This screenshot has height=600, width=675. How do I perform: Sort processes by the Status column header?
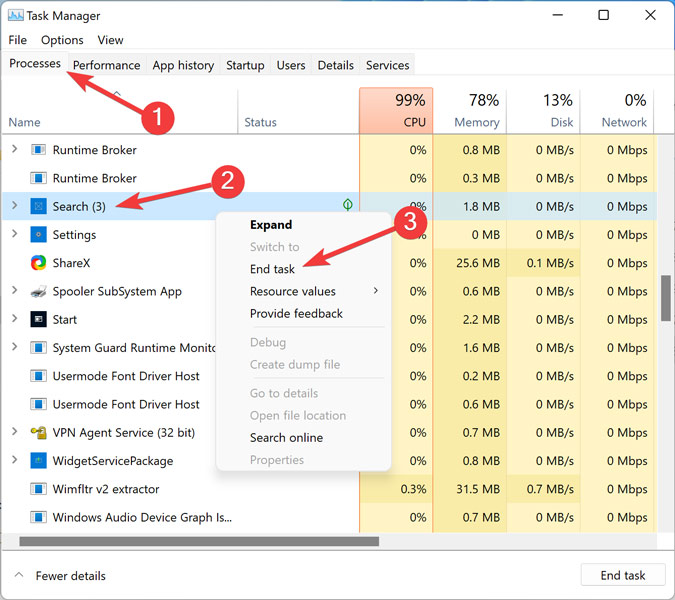(x=298, y=111)
